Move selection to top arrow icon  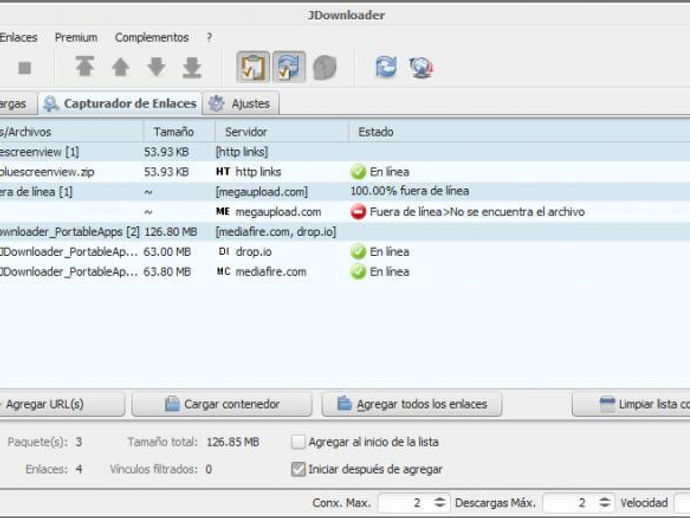[x=84, y=67]
